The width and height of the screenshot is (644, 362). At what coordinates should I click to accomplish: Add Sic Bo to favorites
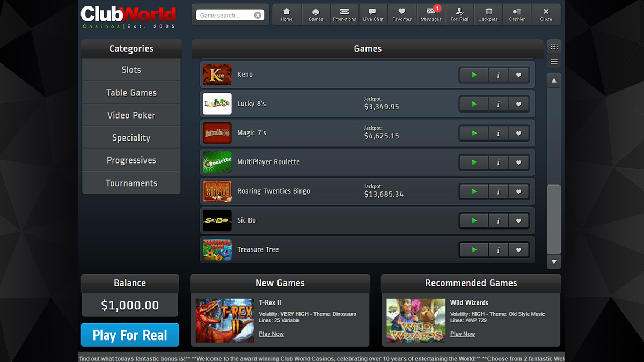518,220
